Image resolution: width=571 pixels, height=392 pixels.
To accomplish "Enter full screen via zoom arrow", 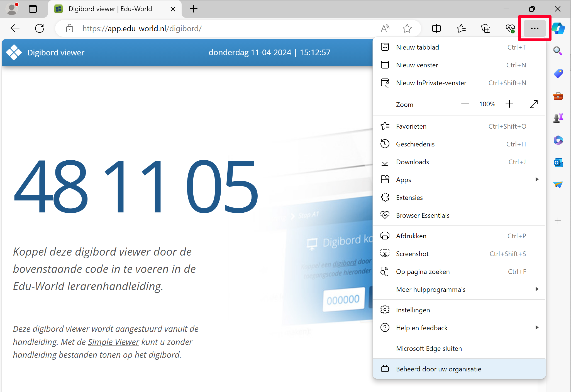I will tap(533, 104).
